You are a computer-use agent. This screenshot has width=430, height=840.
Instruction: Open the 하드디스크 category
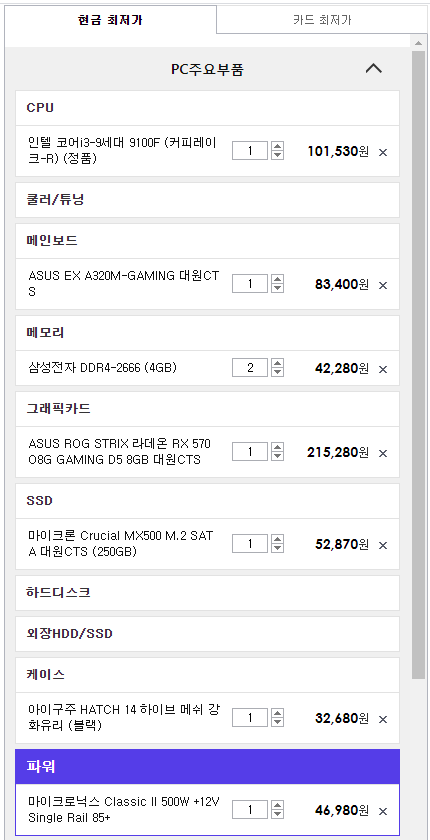pos(207,593)
